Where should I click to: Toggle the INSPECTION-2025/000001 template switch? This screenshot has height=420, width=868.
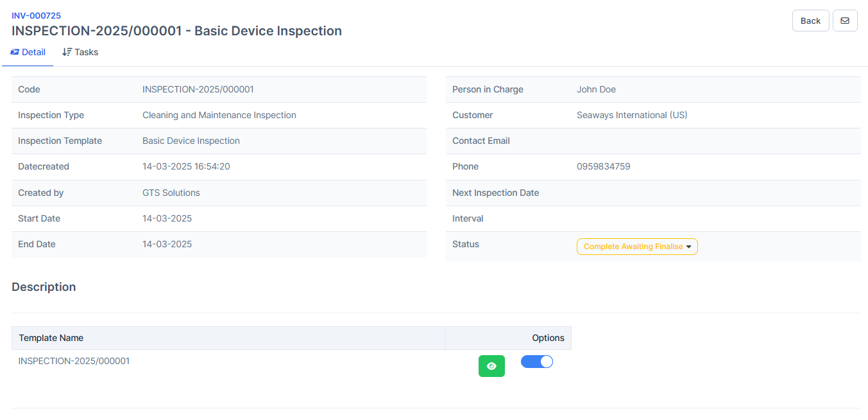point(537,362)
